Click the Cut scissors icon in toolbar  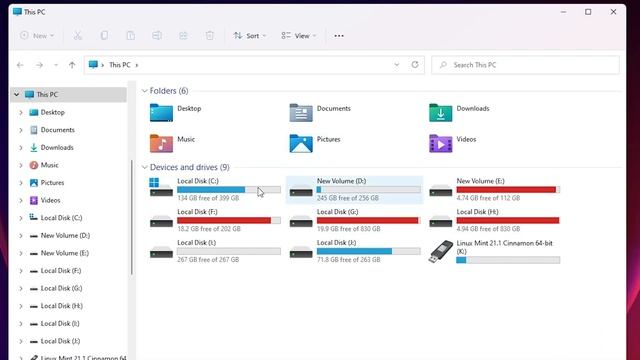(x=78, y=36)
